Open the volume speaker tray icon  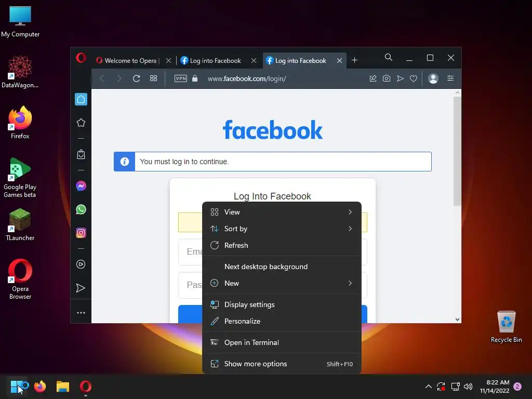tap(468, 387)
